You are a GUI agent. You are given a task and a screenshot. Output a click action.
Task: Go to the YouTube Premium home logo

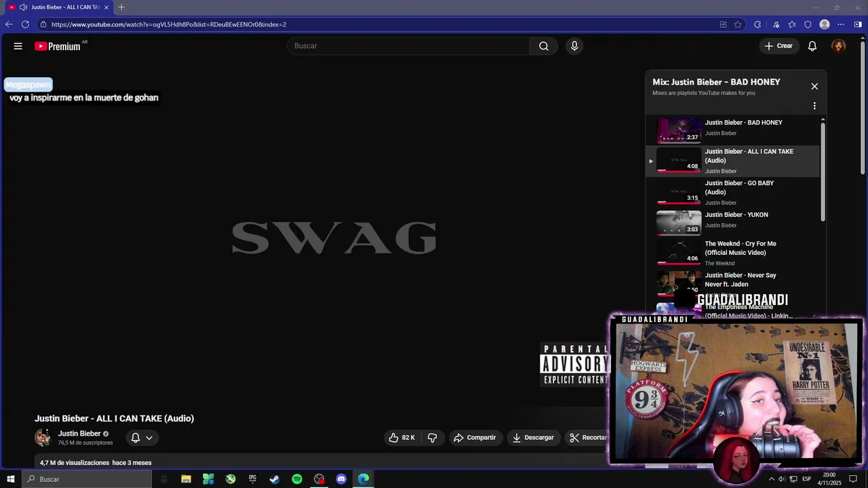pos(58,46)
